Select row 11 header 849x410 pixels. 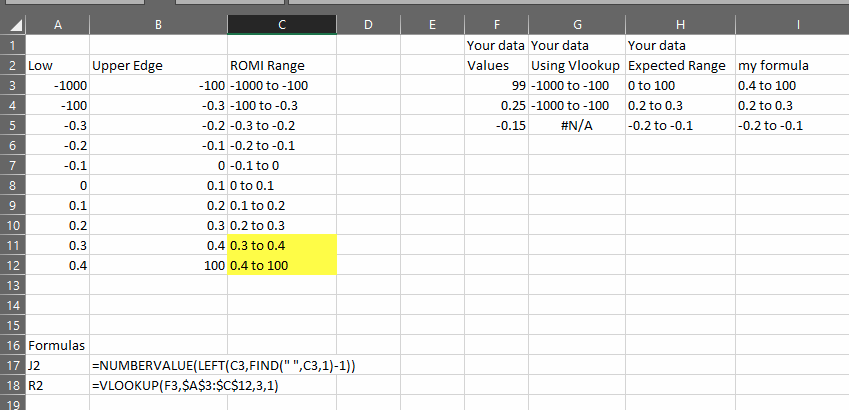coord(12,245)
